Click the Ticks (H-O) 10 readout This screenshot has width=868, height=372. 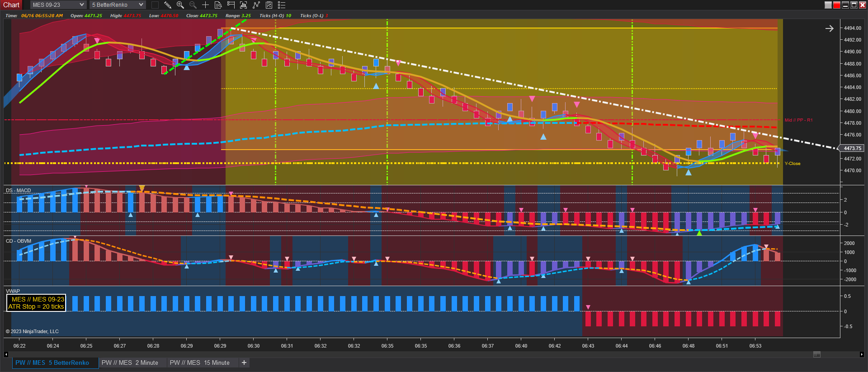pyautogui.click(x=275, y=15)
